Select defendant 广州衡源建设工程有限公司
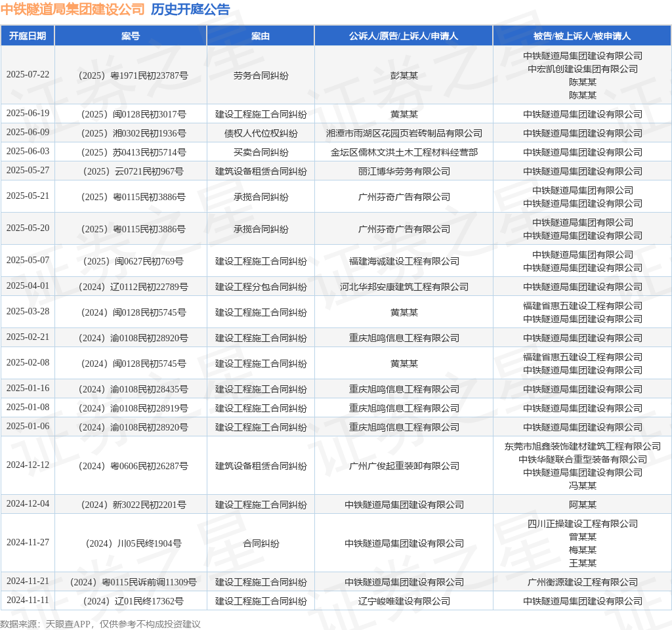This screenshot has height=630, width=672. [x=583, y=583]
